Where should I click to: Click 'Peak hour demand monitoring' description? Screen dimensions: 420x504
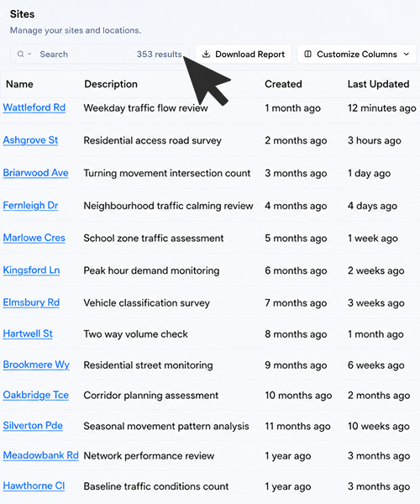(x=151, y=270)
